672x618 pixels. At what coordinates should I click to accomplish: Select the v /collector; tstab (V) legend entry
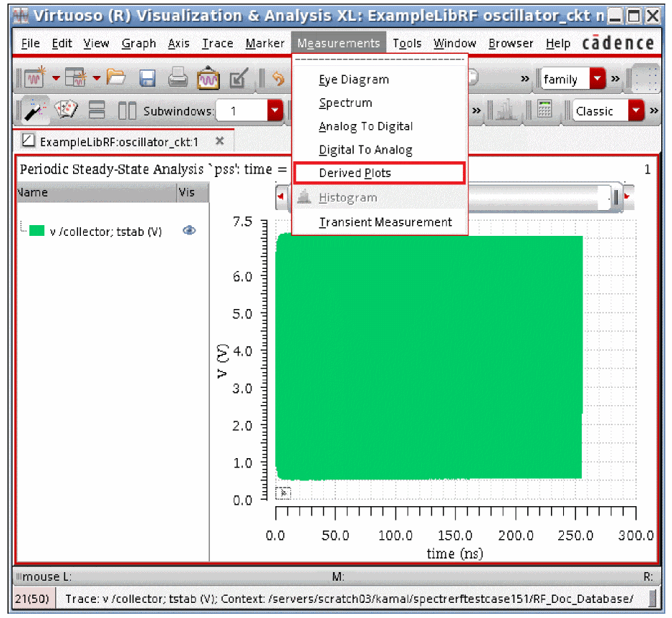[x=106, y=232]
